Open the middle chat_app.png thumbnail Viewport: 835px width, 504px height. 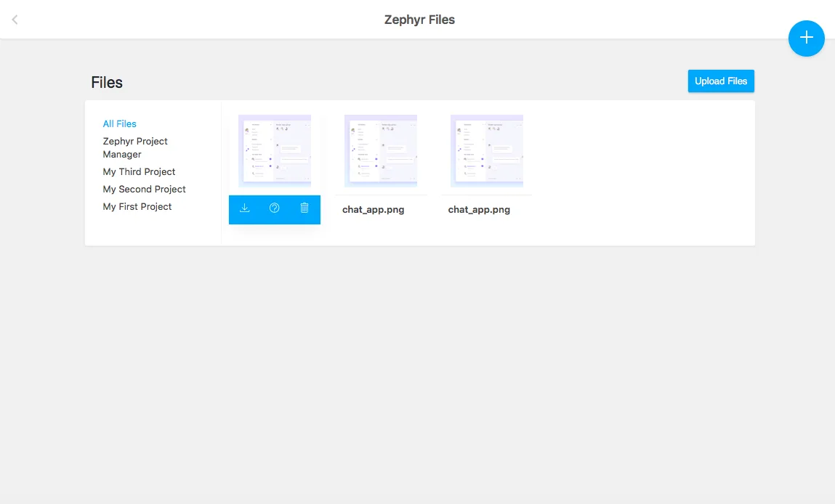pyautogui.click(x=381, y=151)
